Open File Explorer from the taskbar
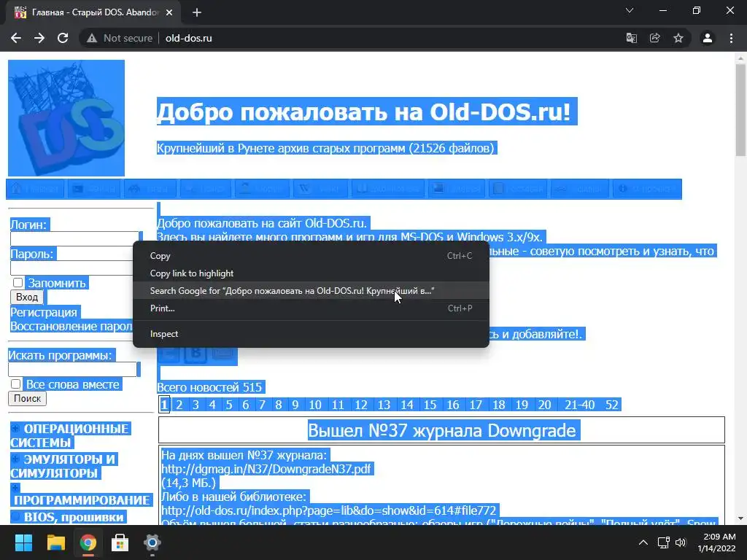This screenshot has height=560, width=747. (55, 542)
